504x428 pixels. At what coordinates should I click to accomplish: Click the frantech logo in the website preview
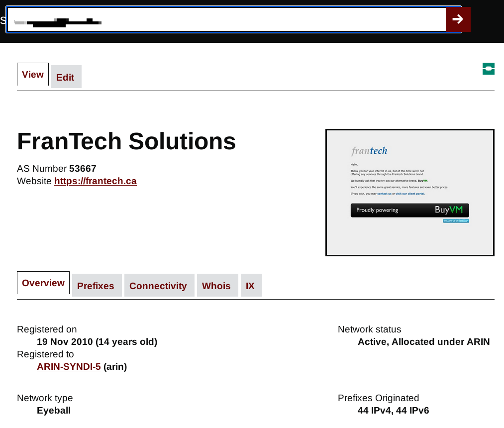369,151
